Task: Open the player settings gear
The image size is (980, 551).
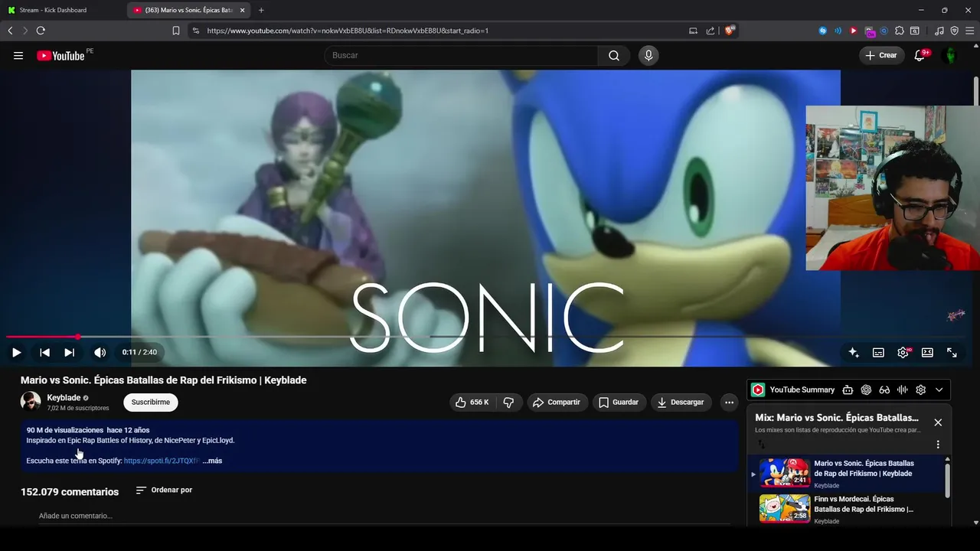Action: (x=903, y=352)
